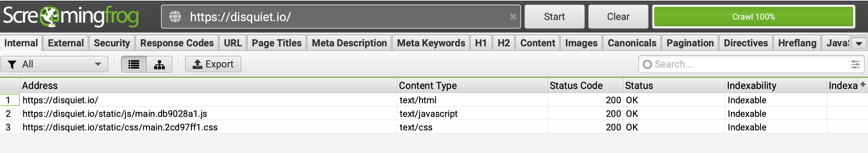Switch to the tree view icon
Screen dimensions: 868x153
click(x=159, y=64)
